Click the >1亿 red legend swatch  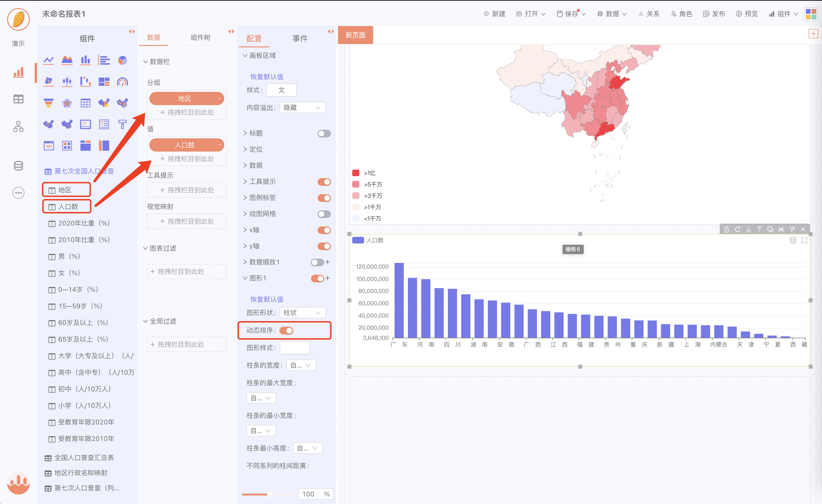tap(356, 173)
